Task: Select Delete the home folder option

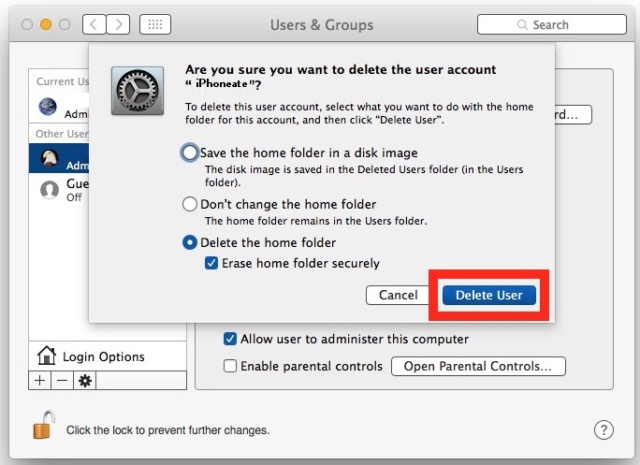Action: 189,243
